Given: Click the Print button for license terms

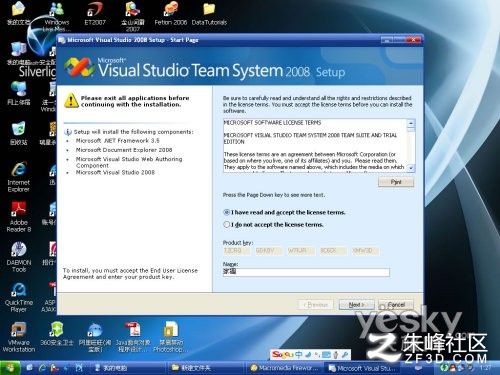Looking at the screenshot, I should point(396,182).
